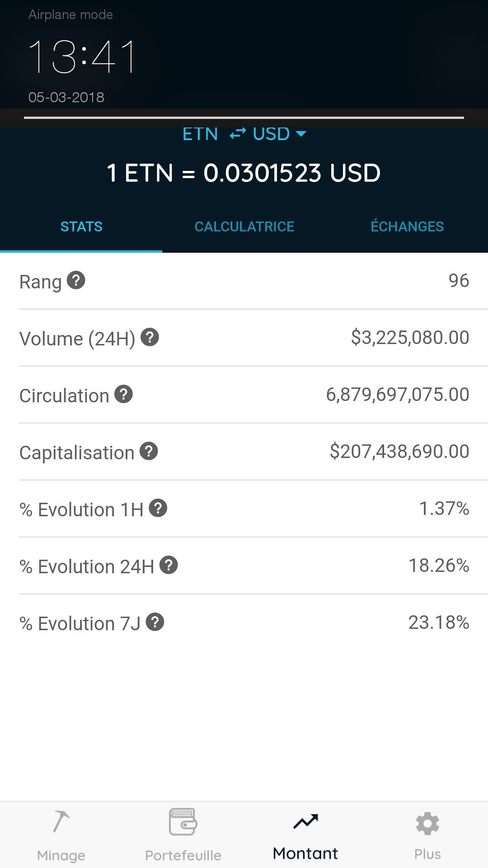Tap the notification shade handle bar

(x=244, y=118)
